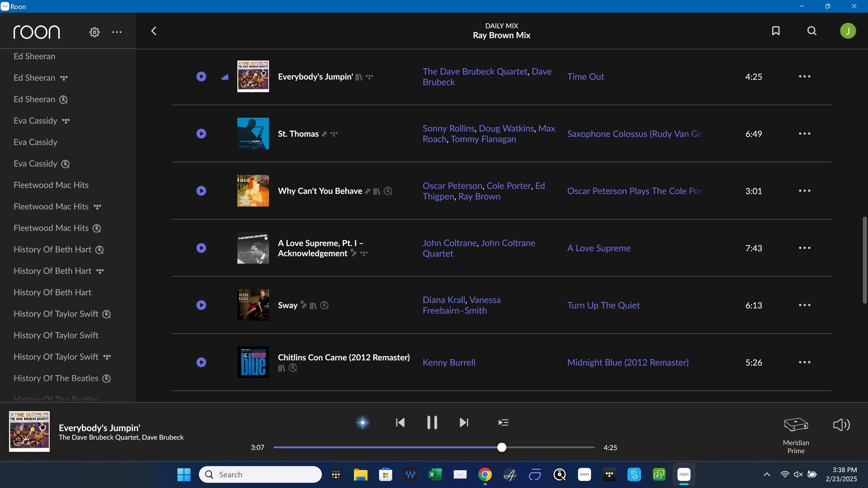The height and width of the screenshot is (488, 868).
Task: Open Oscar Peterson artist link
Action: click(452, 186)
